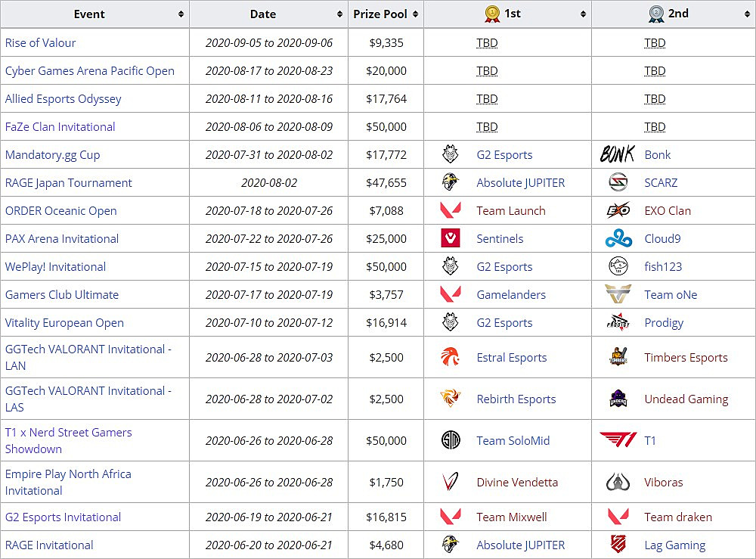Click 1st place TBD in Rise of Valour row
The height and width of the screenshot is (559, 756).
tap(487, 42)
